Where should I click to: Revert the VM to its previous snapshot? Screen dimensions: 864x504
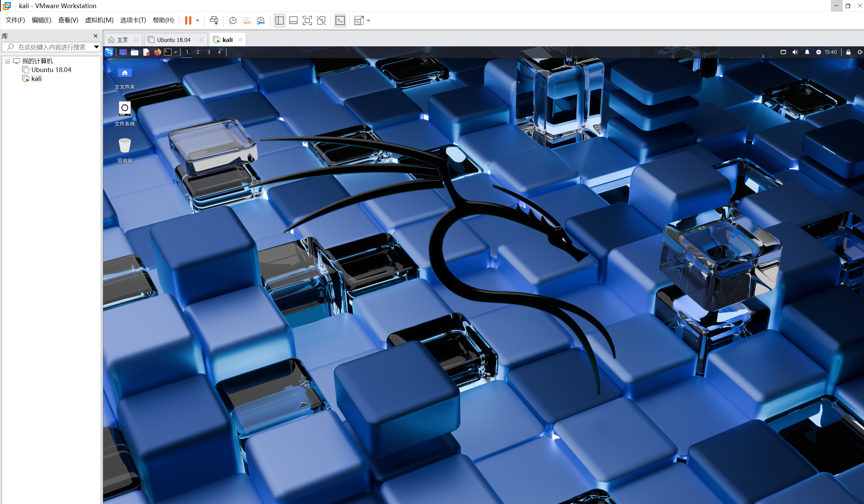(247, 21)
